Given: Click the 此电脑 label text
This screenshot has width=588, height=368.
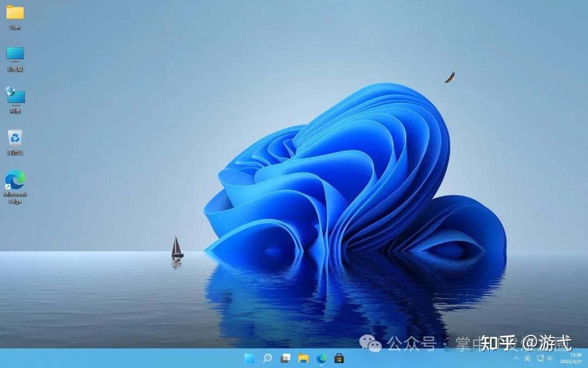Looking at the screenshot, I should pyautogui.click(x=15, y=69).
